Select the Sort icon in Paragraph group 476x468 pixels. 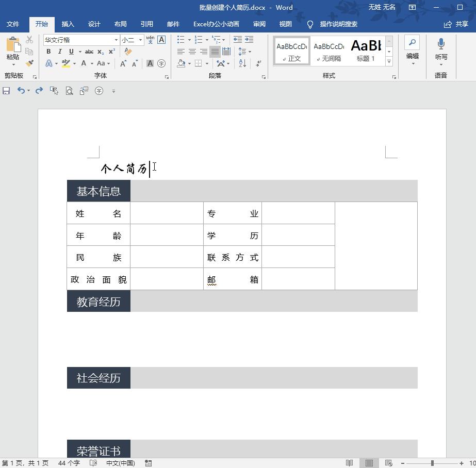coord(242,63)
